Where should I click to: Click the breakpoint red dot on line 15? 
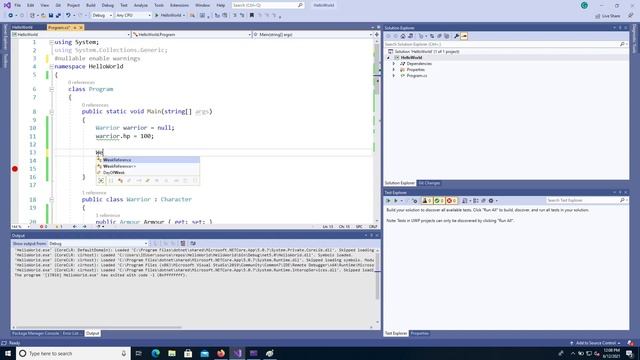15,169
